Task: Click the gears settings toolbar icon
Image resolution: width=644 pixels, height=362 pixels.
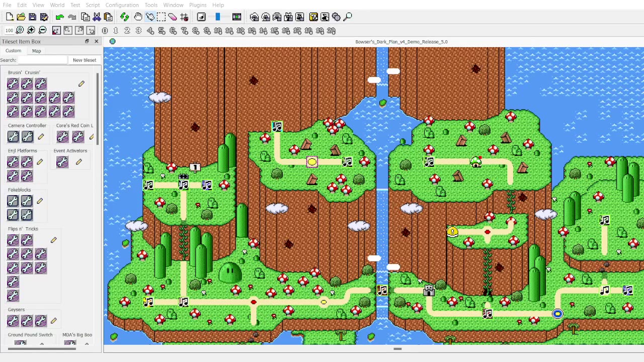Action: click(x=336, y=17)
